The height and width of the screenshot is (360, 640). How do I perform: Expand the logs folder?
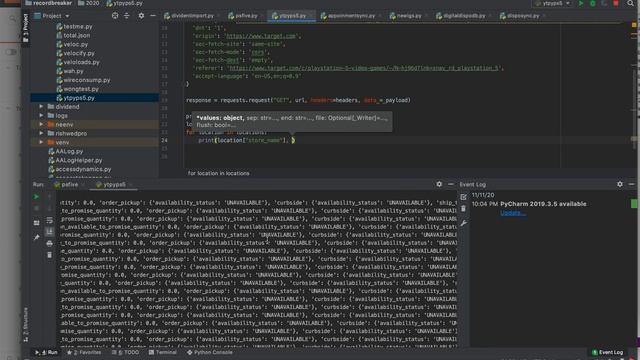pos(41,116)
